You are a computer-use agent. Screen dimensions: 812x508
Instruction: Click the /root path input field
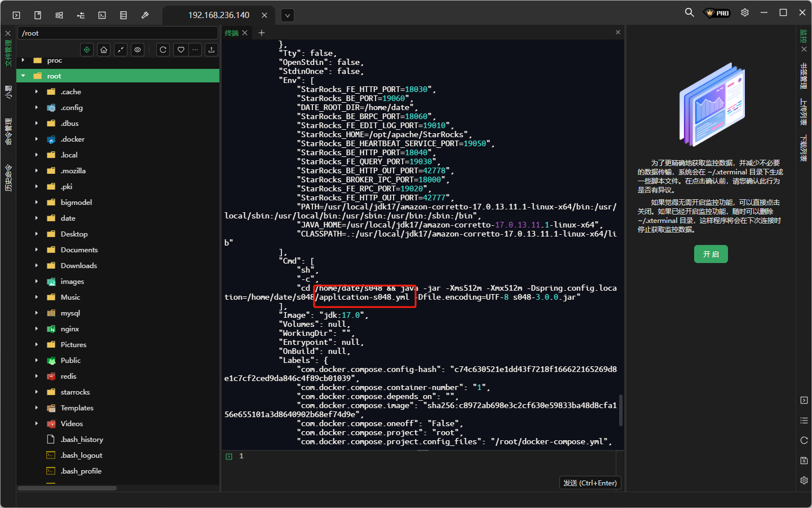click(x=117, y=33)
